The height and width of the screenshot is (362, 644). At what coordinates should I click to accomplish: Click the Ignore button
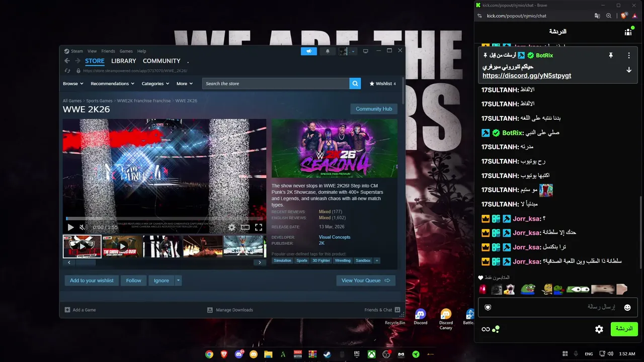click(x=162, y=281)
